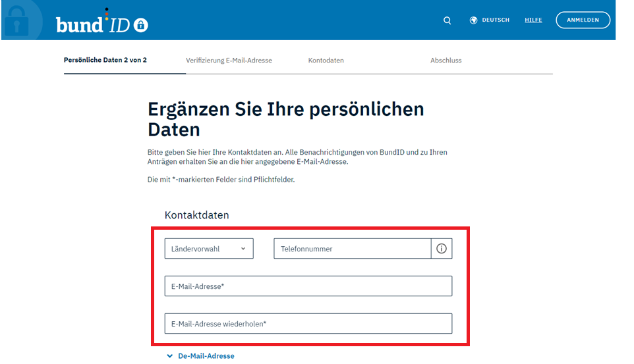Focus the E-Mail-Adresse* field
Image resolution: width=634 pixels, height=364 pixels.
click(x=308, y=286)
